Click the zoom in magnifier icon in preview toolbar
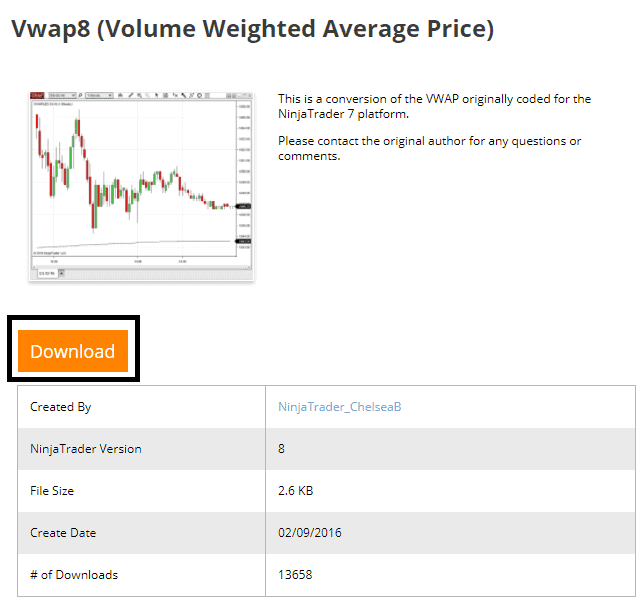 (x=140, y=95)
